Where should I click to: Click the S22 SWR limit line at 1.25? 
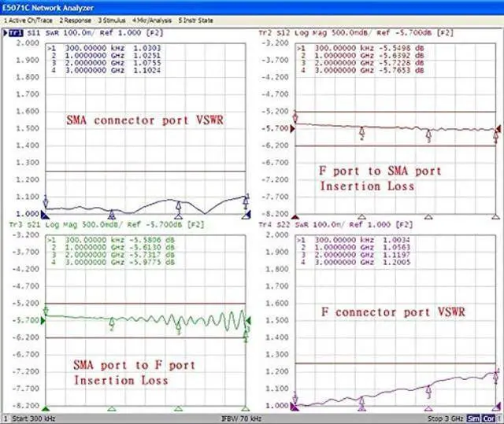pos(395,363)
